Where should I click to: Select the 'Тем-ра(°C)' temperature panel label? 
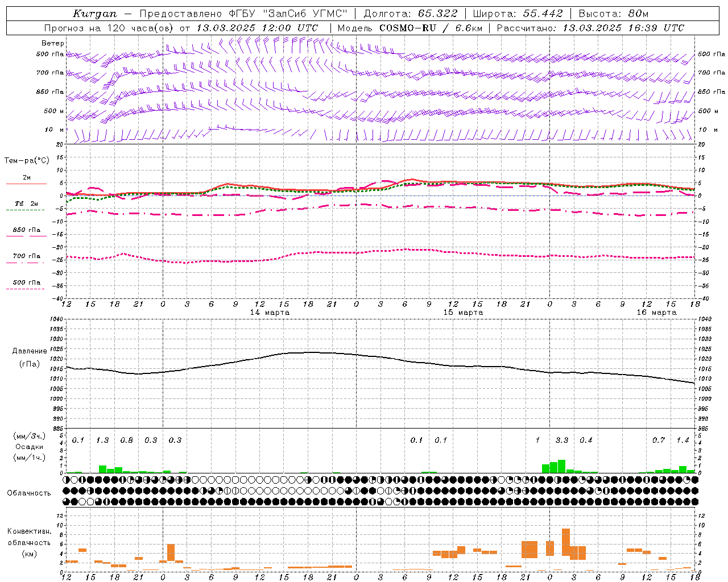[x=27, y=161]
